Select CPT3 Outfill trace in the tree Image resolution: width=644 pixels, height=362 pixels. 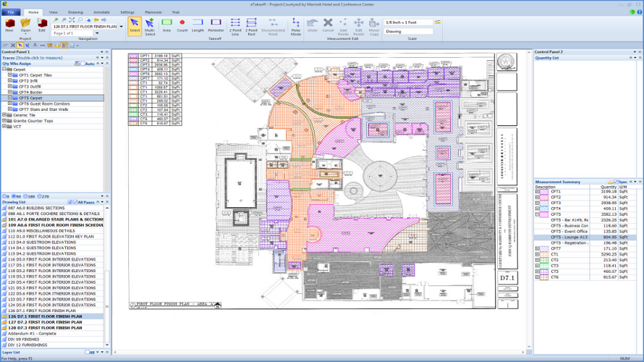pyautogui.click(x=30, y=87)
